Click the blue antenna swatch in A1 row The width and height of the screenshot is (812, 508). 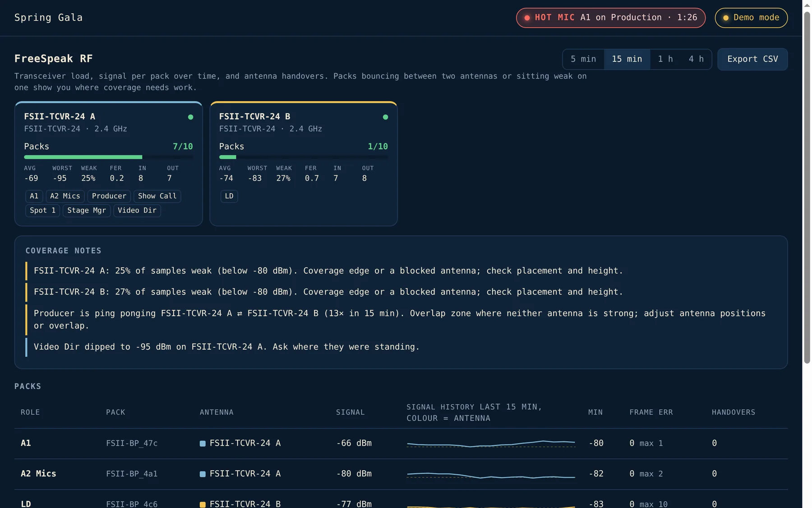tap(203, 443)
